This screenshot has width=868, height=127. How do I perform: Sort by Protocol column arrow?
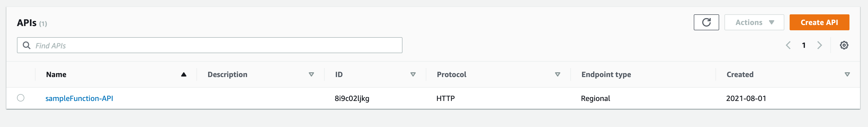(557, 75)
